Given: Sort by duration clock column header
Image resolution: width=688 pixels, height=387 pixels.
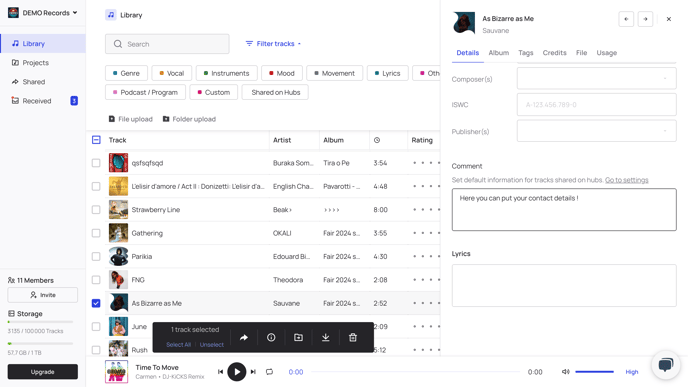Looking at the screenshot, I should (x=377, y=140).
